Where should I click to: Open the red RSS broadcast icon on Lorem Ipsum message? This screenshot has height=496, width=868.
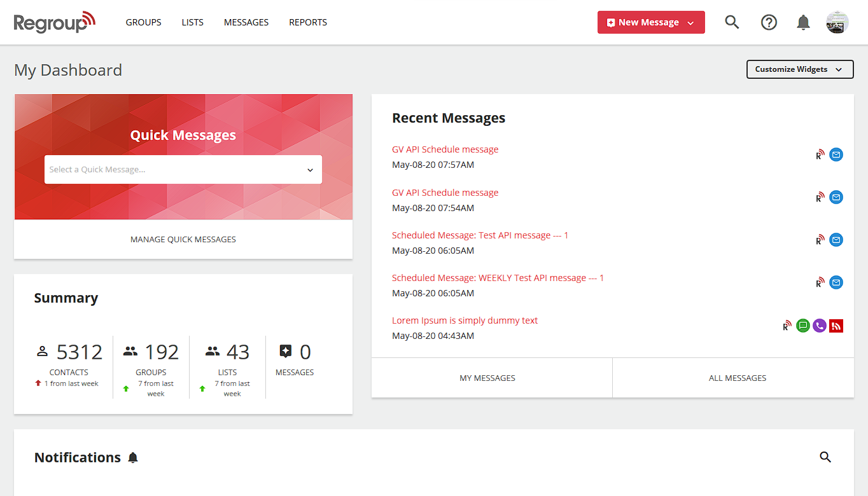point(836,325)
